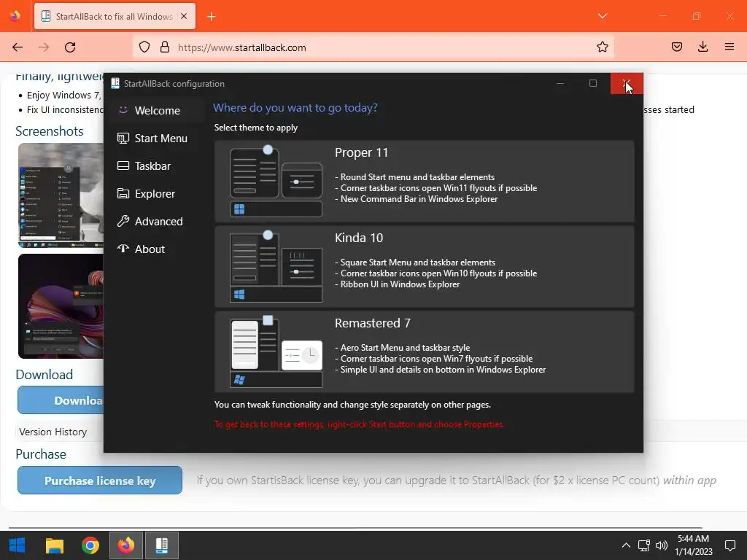The height and width of the screenshot is (560, 747).
Task: Open the volume tray icon
Action: click(662, 545)
